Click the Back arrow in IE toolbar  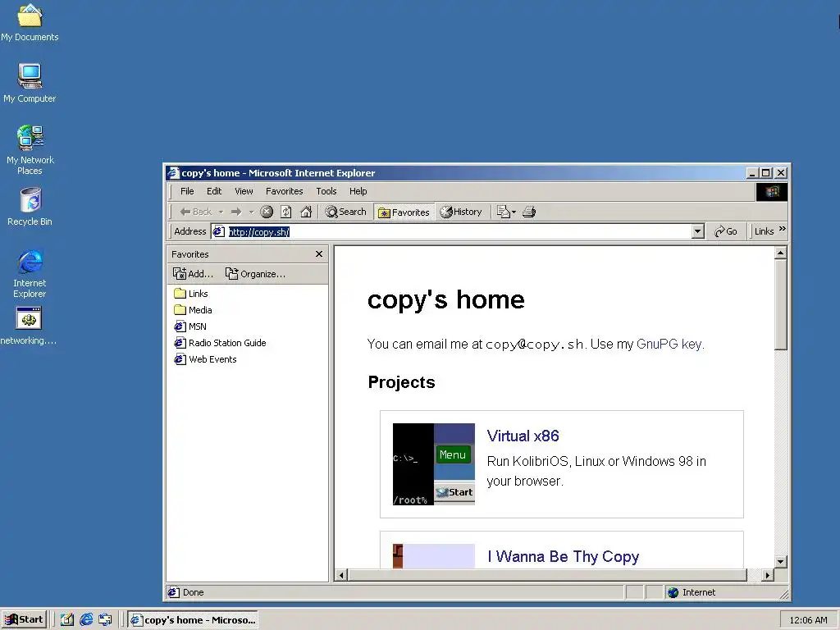(195, 212)
